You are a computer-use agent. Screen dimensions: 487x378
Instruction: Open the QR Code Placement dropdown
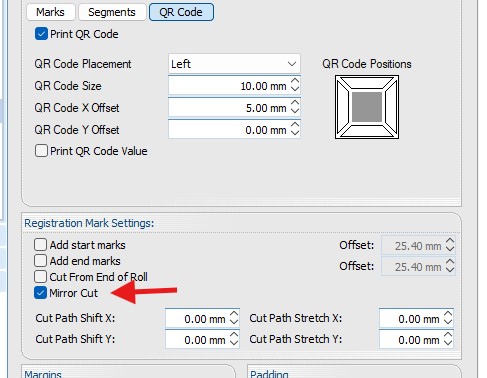click(x=234, y=64)
